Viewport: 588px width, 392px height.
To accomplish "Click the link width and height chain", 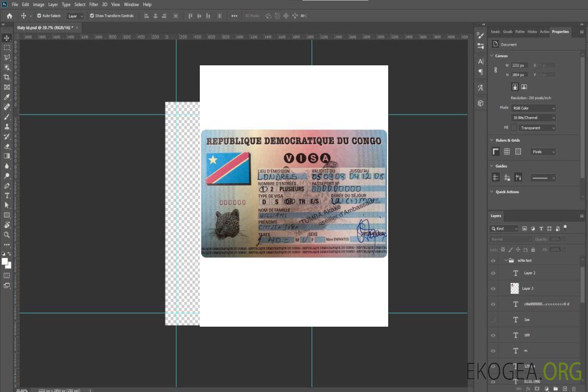I will pyautogui.click(x=496, y=70).
